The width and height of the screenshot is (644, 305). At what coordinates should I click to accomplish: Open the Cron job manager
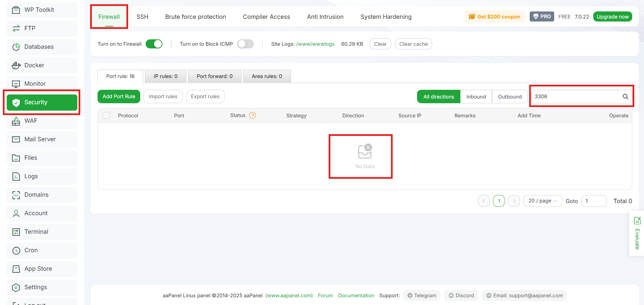(x=30, y=250)
